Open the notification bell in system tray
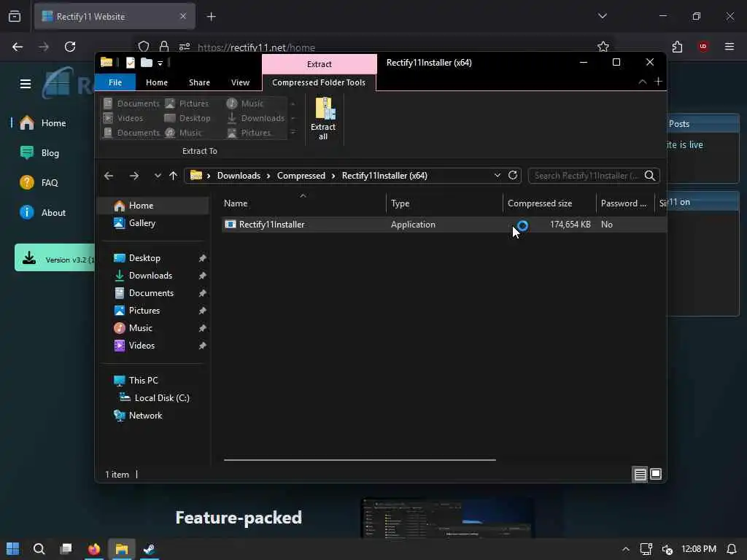This screenshot has height=560, width=747. [x=732, y=549]
